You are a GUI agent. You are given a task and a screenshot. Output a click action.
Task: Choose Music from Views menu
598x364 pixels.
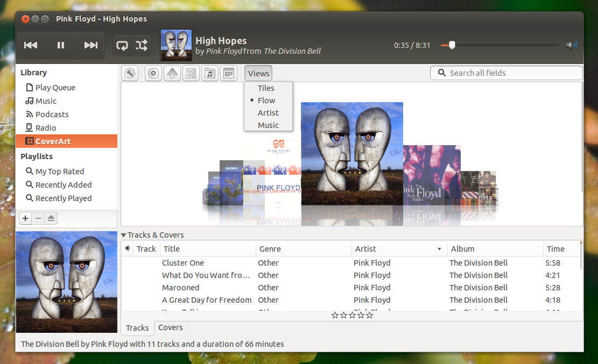pyautogui.click(x=268, y=125)
